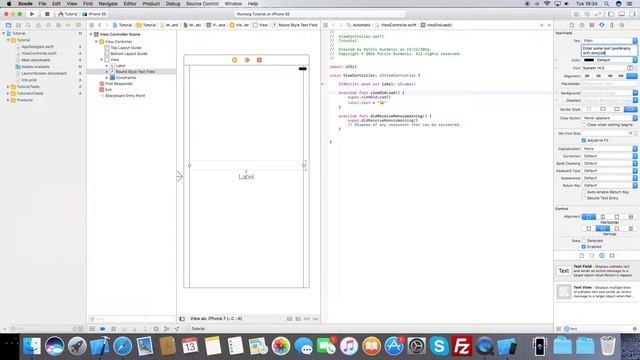
Task: Open the Connections inspector icon
Action: 622,25
